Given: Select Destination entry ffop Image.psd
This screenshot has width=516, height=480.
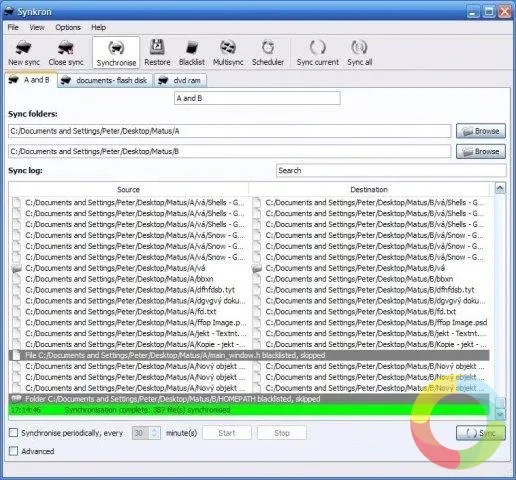Looking at the screenshot, I should (376, 323).
